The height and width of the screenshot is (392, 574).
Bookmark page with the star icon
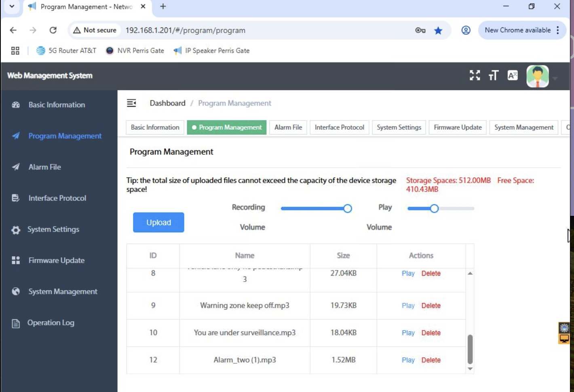[x=438, y=30]
